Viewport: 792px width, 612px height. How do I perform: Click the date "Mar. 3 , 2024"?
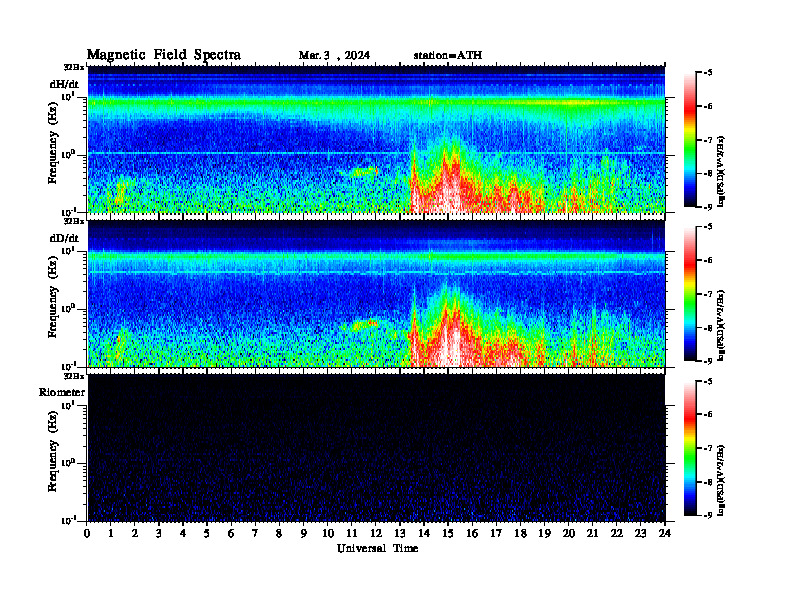point(334,55)
